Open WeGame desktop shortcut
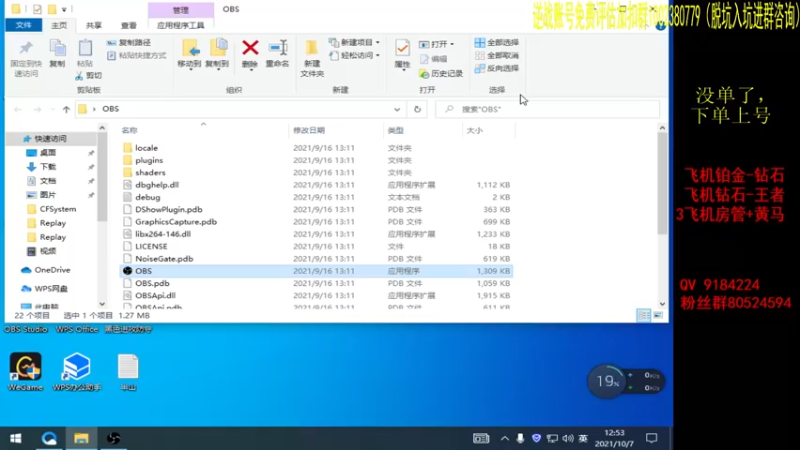The height and width of the screenshot is (450, 800). [x=26, y=371]
